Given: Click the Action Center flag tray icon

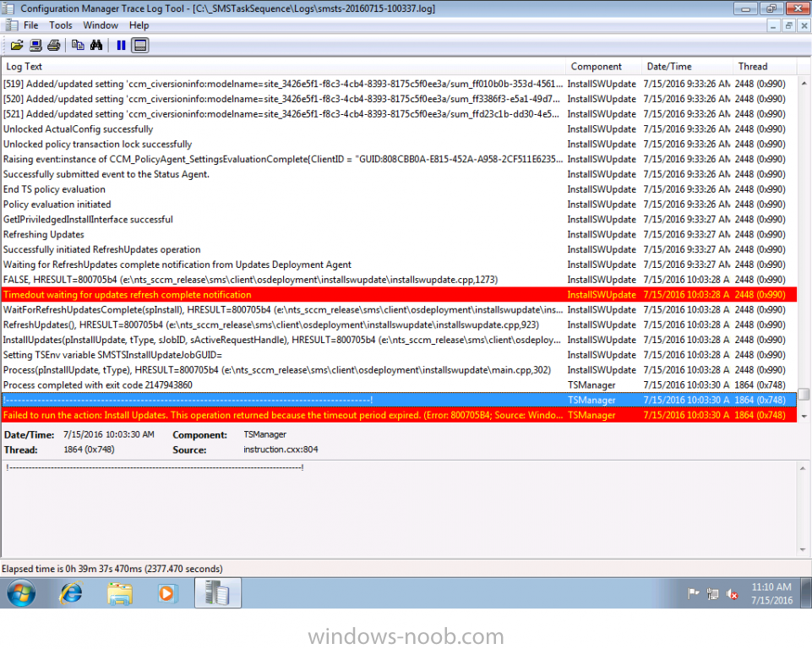Looking at the screenshot, I should 693,593.
